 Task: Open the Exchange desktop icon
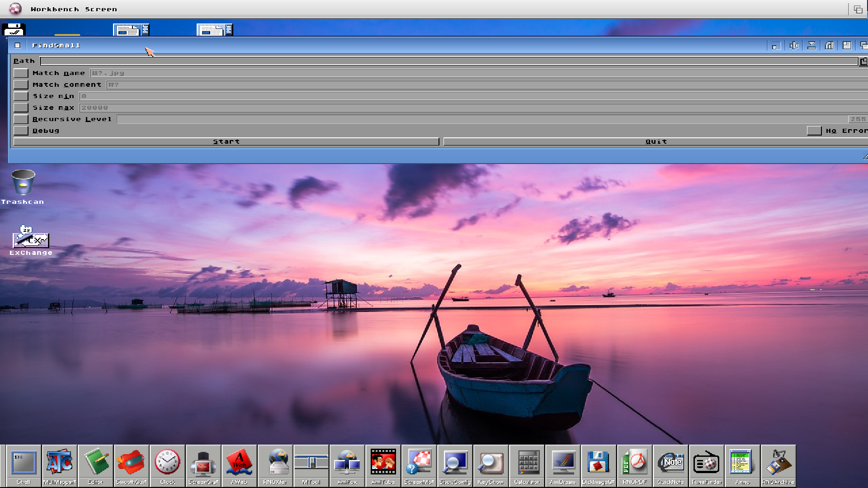point(30,237)
